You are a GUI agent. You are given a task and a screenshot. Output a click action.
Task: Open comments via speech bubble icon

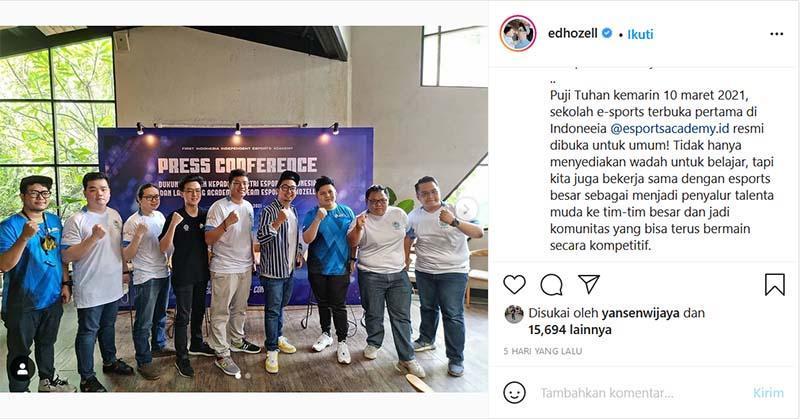tap(552, 285)
